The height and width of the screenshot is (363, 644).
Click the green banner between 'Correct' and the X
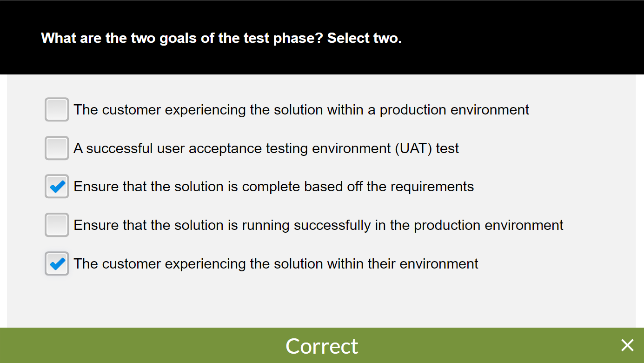488,346
